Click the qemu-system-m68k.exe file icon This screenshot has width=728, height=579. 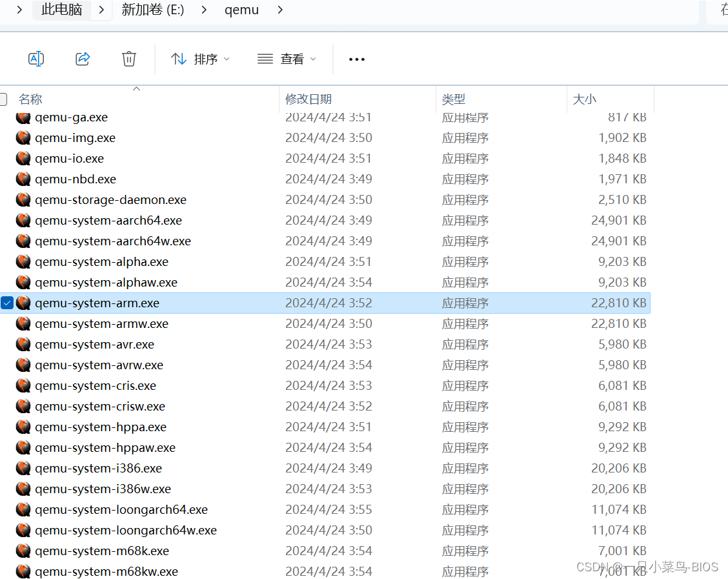coord(23,551)
